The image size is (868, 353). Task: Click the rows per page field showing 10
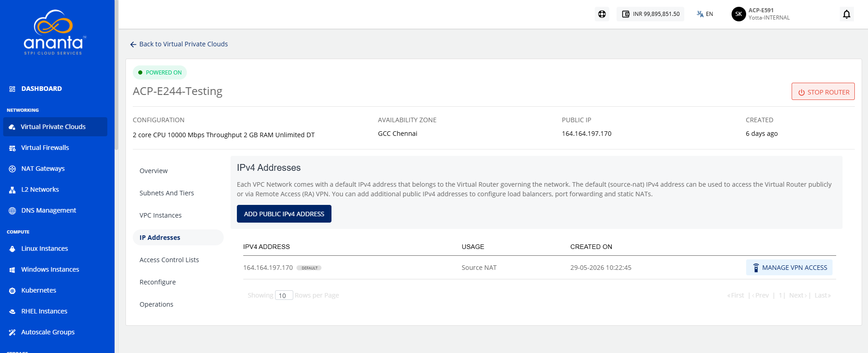[284, 295]
